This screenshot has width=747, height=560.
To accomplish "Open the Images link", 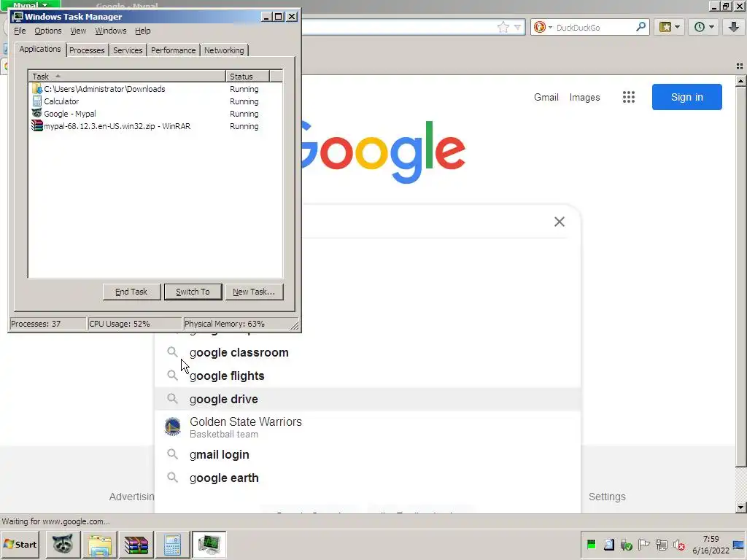I will pyautogui.click(x=584, y=97).
